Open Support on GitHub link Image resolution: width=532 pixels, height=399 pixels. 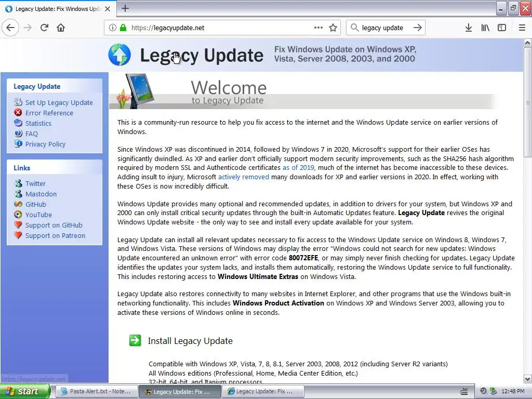54,225
